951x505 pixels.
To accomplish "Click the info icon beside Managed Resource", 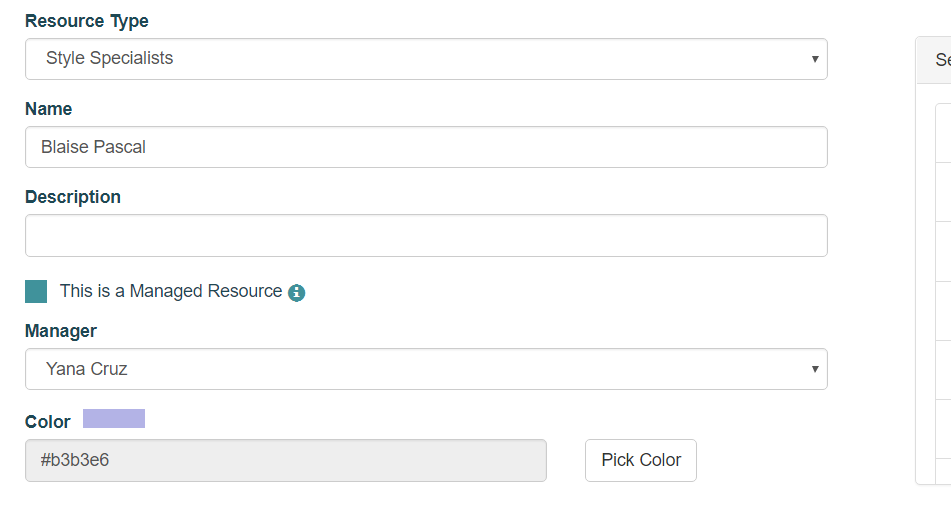I will [x=296, y=293].
